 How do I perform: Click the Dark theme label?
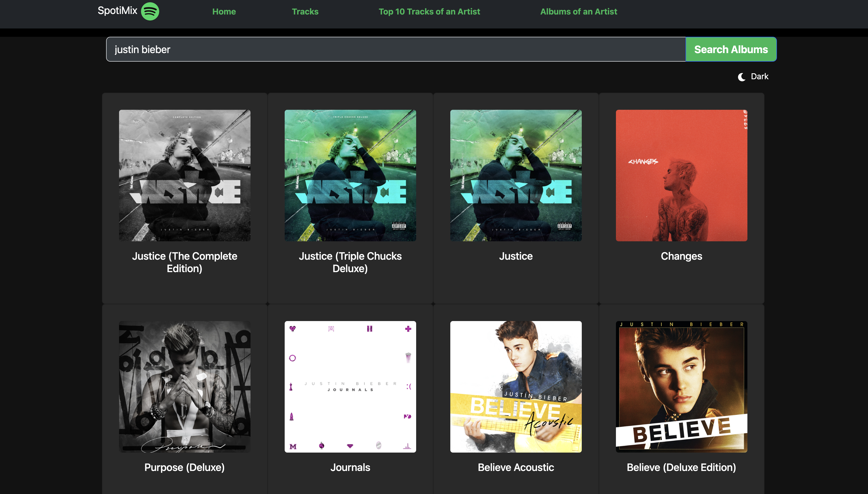tap(759, 77)
